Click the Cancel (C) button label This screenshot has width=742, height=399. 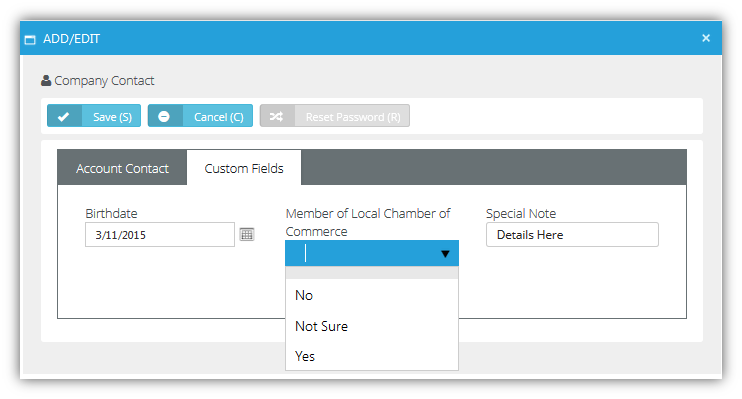(x=219, y=116)
